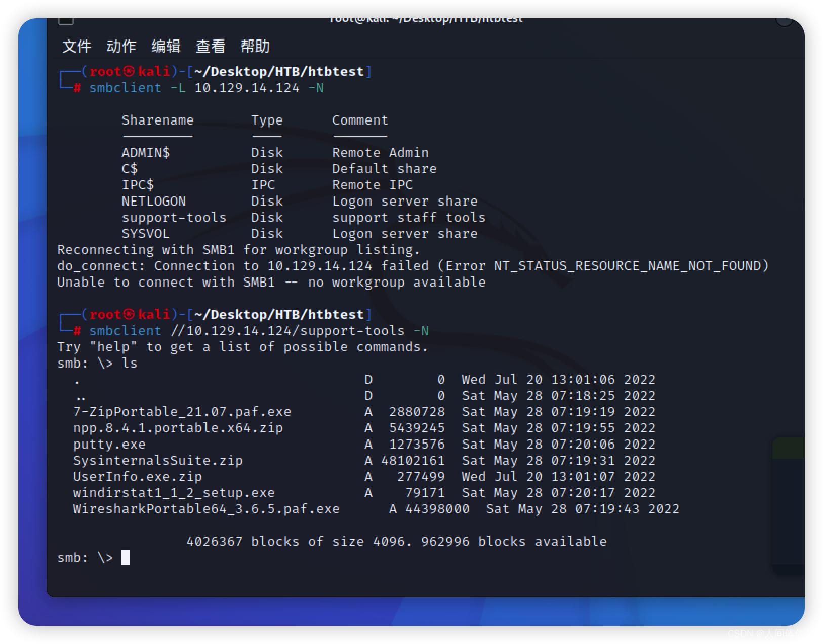Screen dimensions: 823x644
Task: Click the NT_STATUS_RESOURCE_NAME_NOT_FOUND error text
Action: (628, 266)
